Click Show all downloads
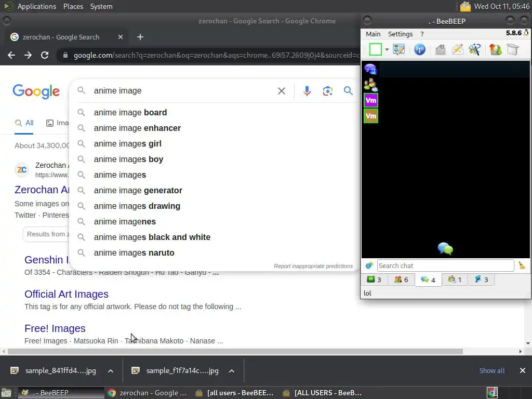The height and width of the screenshot is (399, 532). [x=491, y=371]
